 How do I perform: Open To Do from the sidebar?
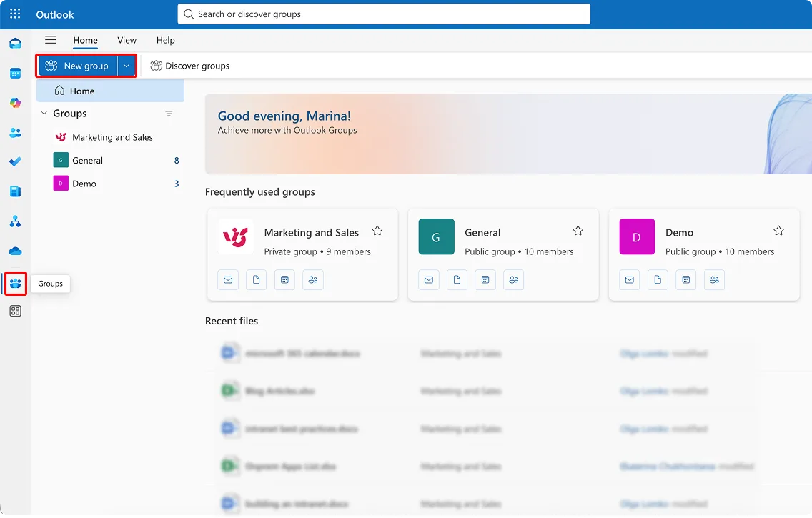15,161
